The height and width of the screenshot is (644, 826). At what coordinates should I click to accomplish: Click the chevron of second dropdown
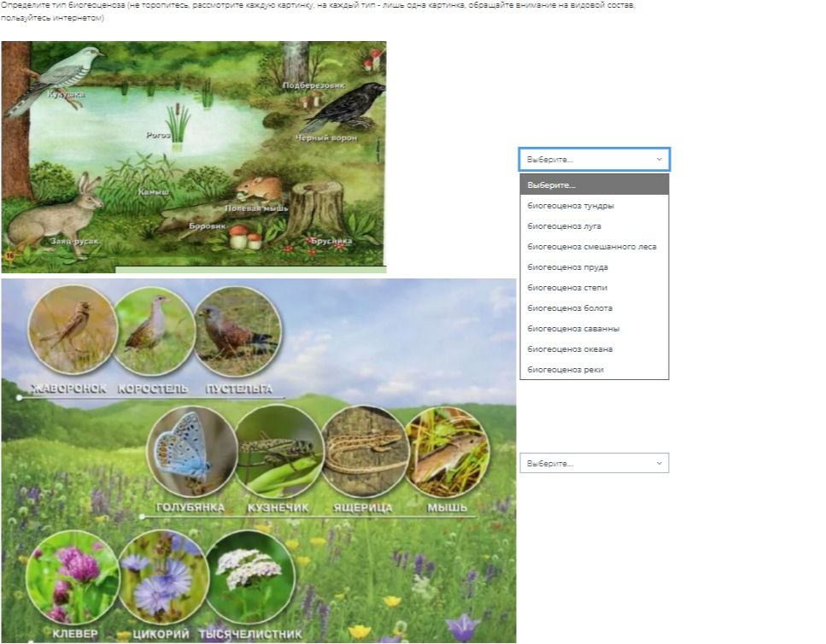coord(659,464)
